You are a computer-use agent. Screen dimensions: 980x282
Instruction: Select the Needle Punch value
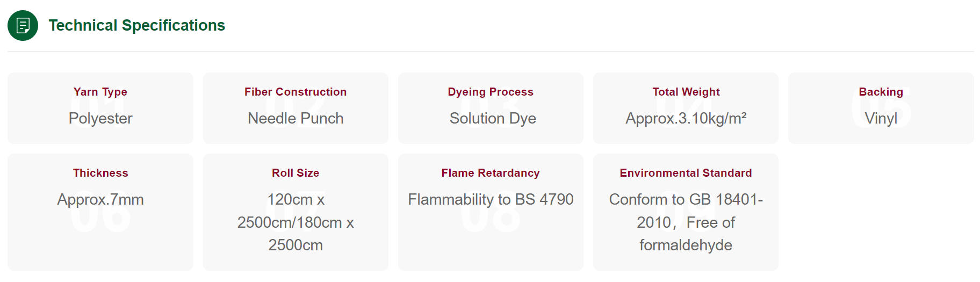[x=296, y=118]
